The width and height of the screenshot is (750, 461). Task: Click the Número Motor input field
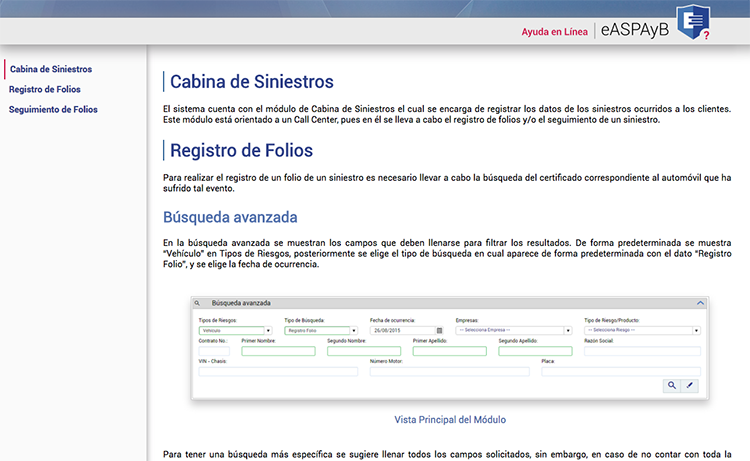[x=450, y=372]
